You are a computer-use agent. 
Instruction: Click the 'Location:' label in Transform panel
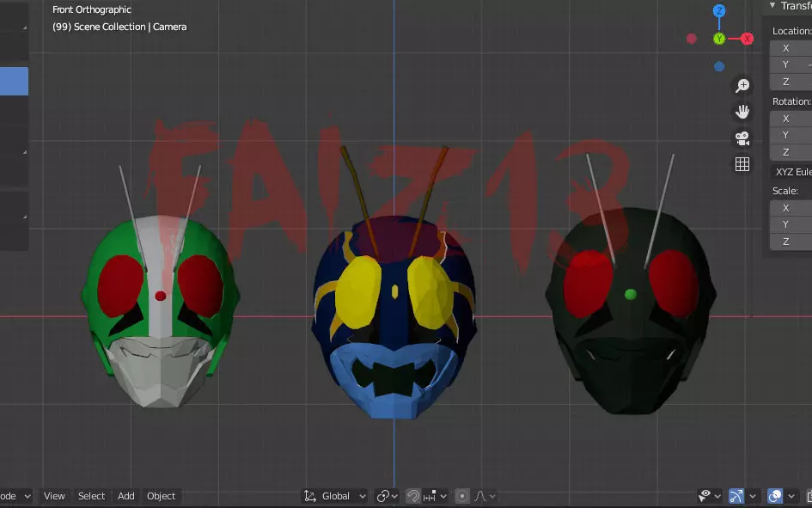point(791,31)
